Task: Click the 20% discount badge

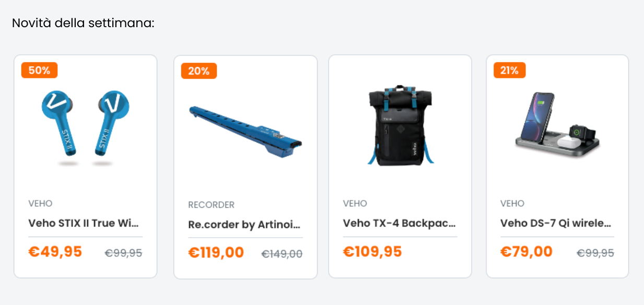Action: pos(198,71)
